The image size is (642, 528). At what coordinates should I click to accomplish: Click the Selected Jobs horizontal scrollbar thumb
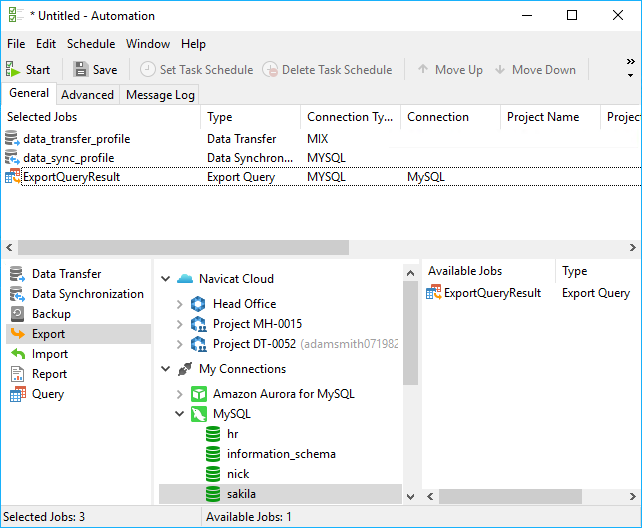[x=183, y=248]
